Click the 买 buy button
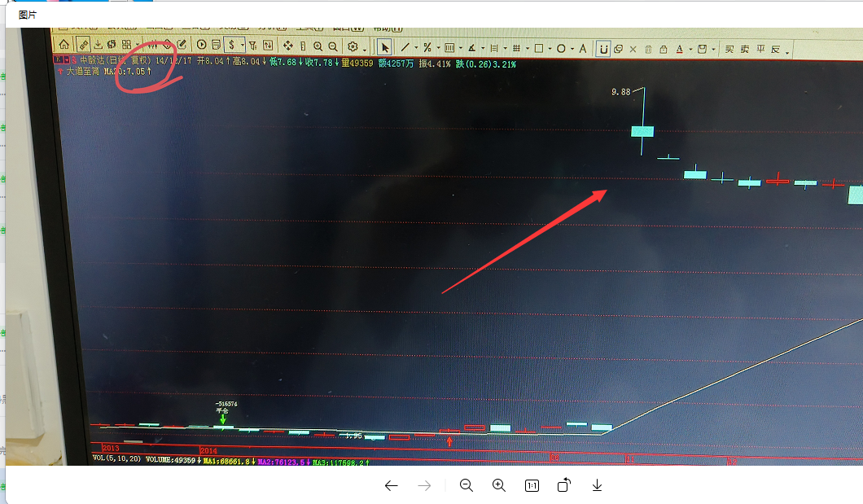Viewport: 863px width, 504px height. (729, 49)
